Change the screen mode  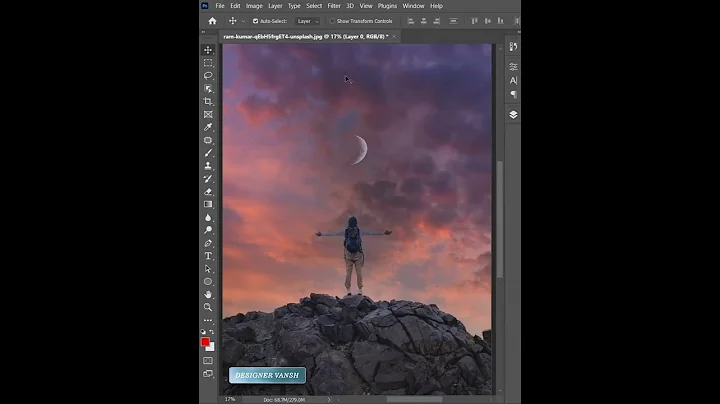coord(208,373)
